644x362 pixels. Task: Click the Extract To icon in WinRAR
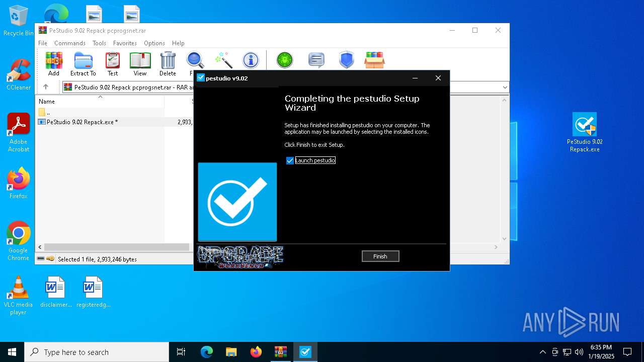(83, 64)
